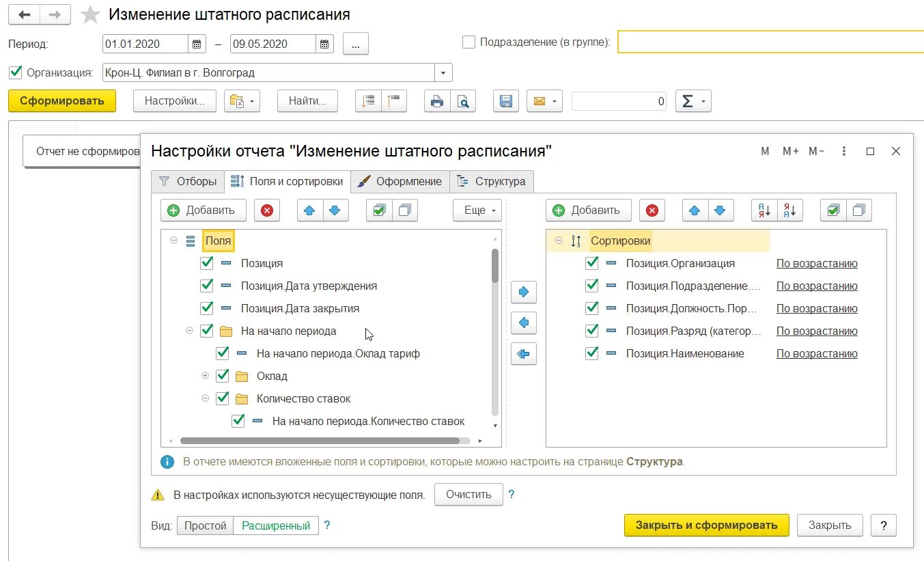Open print preview magnifier icon
This screenshot has height=561, width=924.
[x=463, y=101]
